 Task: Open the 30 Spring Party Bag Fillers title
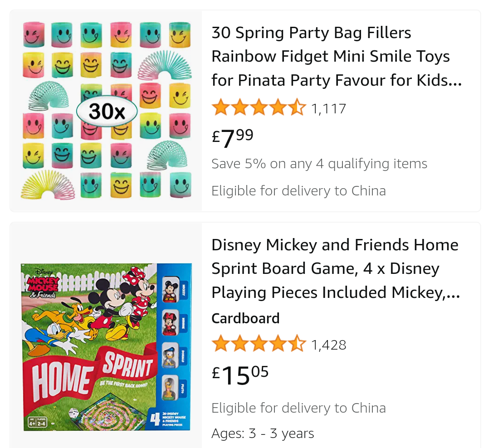pyautogui.click(x=337, y=56)
